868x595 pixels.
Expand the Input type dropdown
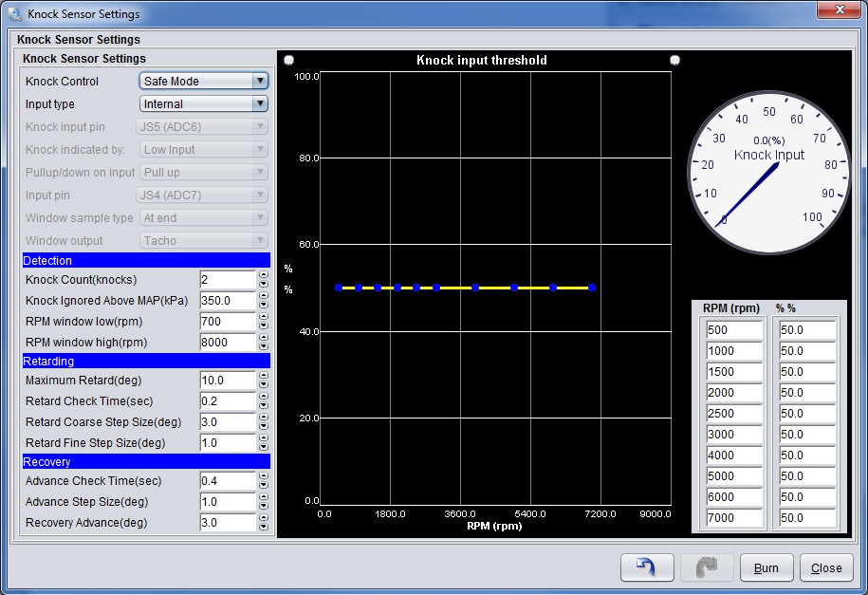point(203,104)
